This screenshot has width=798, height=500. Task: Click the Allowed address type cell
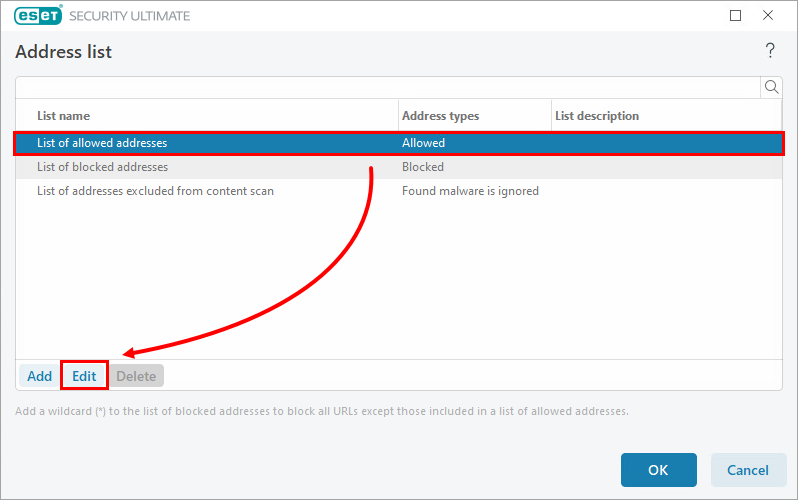pyautogui.click(x=423, y=143)
